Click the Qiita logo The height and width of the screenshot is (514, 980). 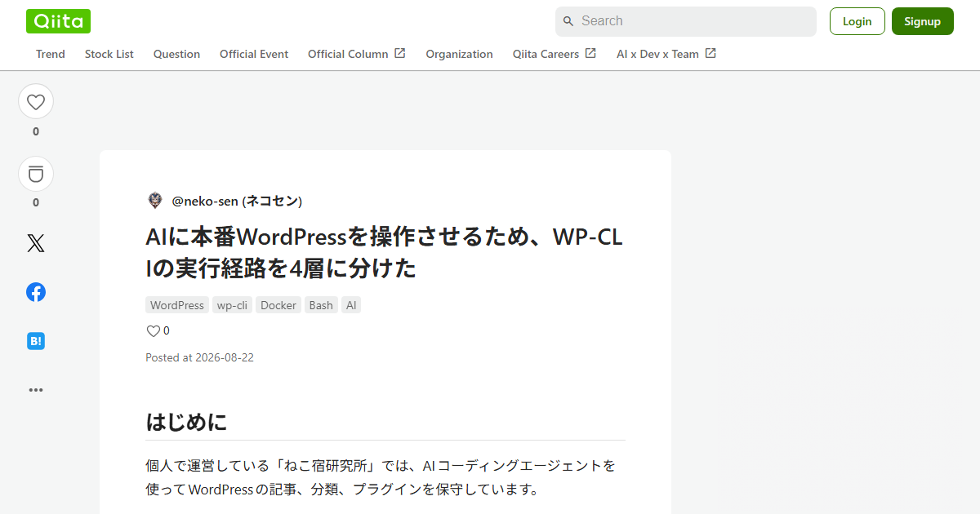point(58,21)
